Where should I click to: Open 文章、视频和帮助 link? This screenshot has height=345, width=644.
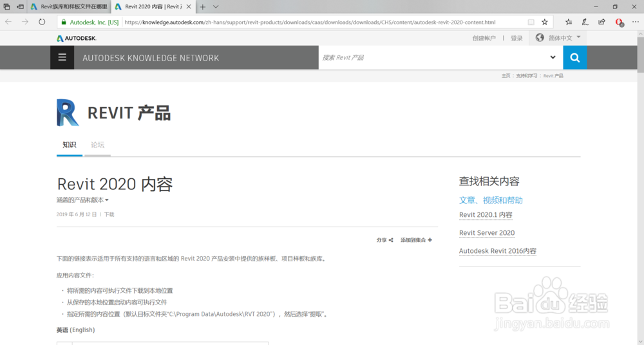point(491,200)
